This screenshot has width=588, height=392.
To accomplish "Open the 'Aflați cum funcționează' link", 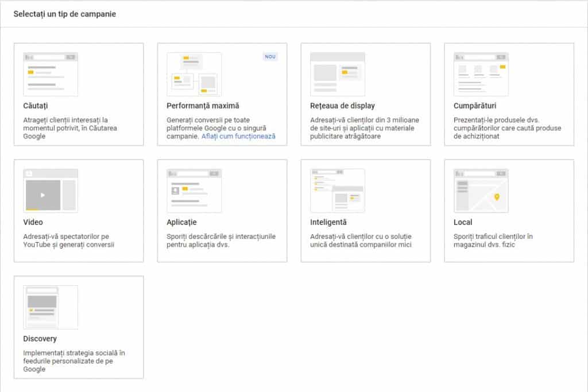I will coord(238,137).
